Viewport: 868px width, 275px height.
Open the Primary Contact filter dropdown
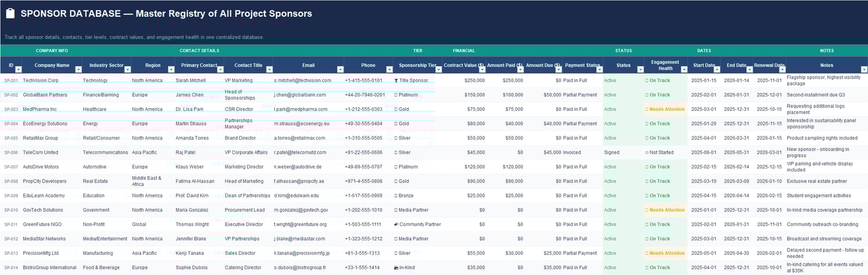(x=220, y=69)
